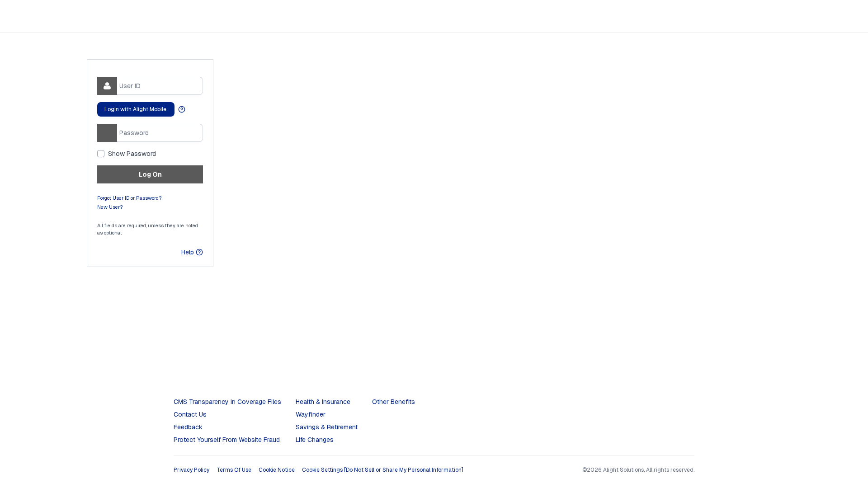Image resolution: width=868 pixels, height=488 pixels.
Task: Open the Wayfinder link
Action: click(x=310, y=414)
